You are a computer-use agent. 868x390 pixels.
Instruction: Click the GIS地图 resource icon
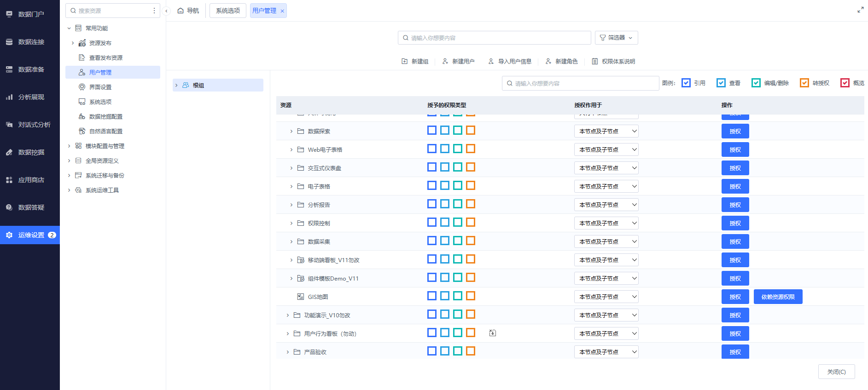[301, 297]
